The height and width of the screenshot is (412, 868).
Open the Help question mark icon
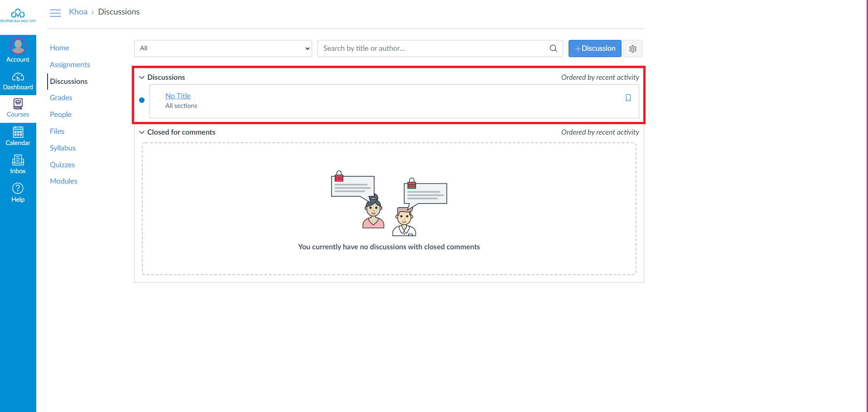point(18,189)
